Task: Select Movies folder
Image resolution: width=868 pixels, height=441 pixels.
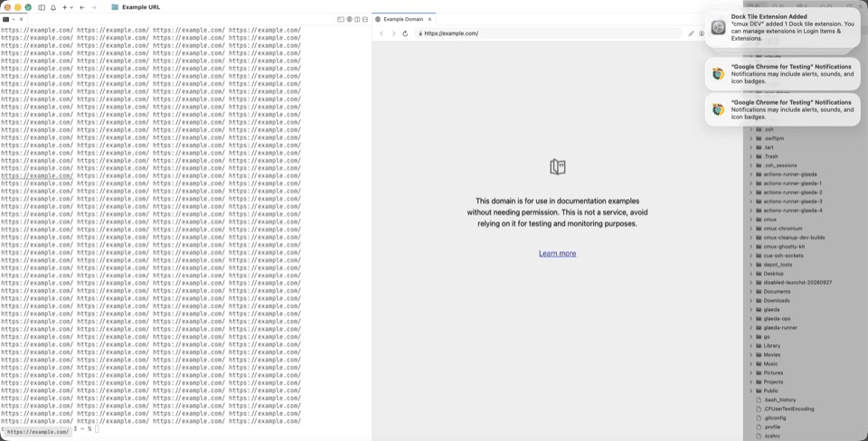Action: click(771, 354)
